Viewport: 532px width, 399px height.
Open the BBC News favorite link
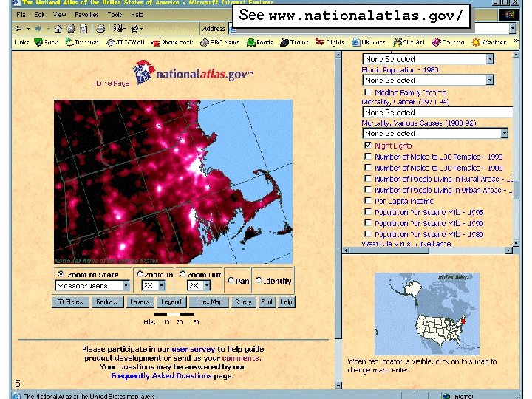tap(220, 42)
